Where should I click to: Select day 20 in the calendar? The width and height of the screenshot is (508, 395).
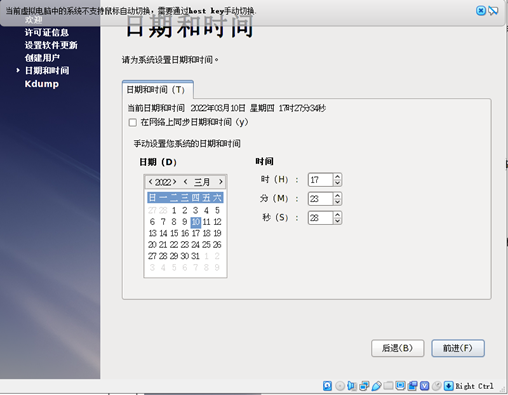pos(152,245)
